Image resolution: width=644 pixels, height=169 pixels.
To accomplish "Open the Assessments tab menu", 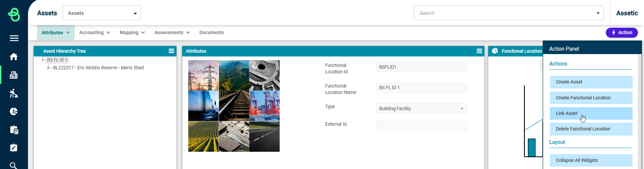I will [x=172, y=32].
